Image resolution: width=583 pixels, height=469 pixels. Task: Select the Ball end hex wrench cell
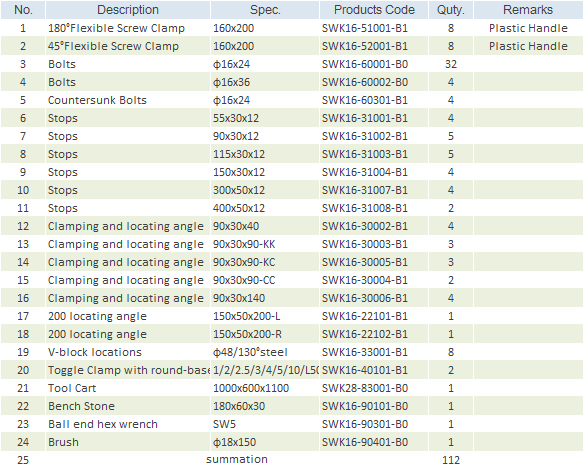(x=128, y=424)
